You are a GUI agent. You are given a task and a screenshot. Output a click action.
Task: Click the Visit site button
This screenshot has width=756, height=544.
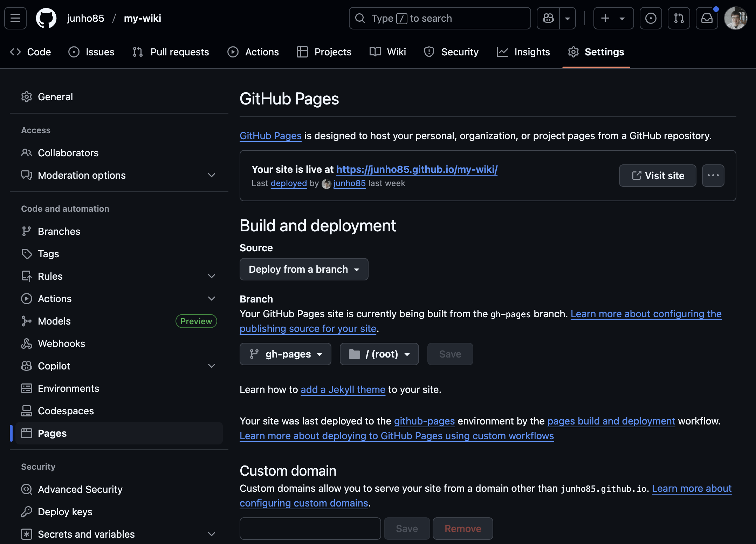[x=658, y=176]
